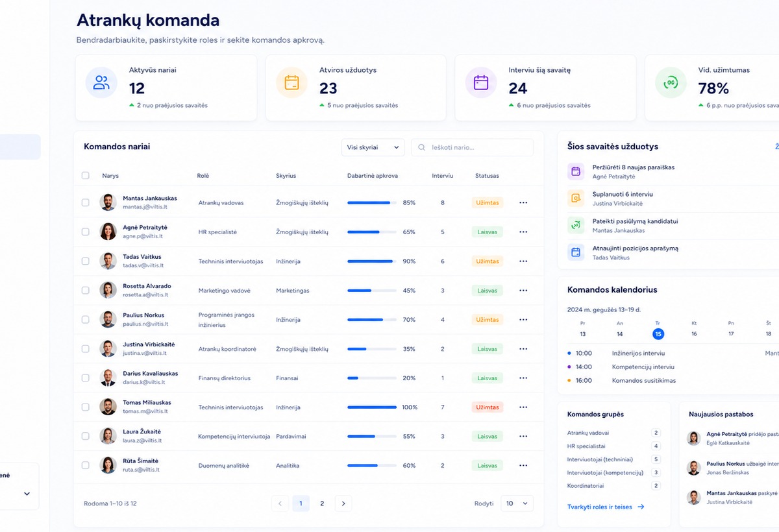The image size is (779, 532).
Task: Select page 2 in pagination
Action: [x=322, y=503]
